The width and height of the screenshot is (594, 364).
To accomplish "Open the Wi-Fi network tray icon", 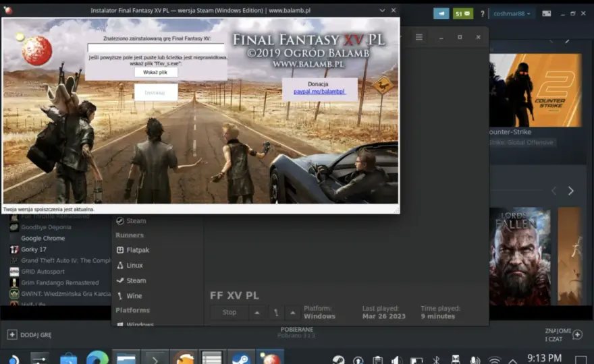I will point(494,360).
